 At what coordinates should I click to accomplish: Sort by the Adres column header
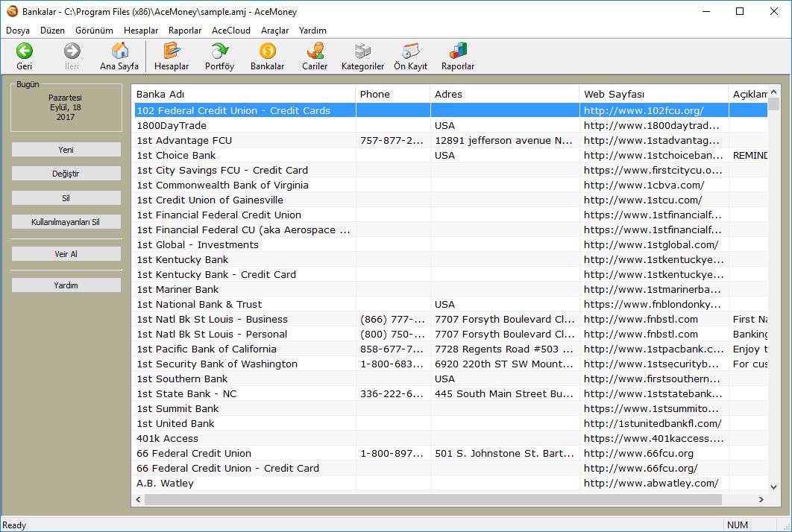[505, 94]
